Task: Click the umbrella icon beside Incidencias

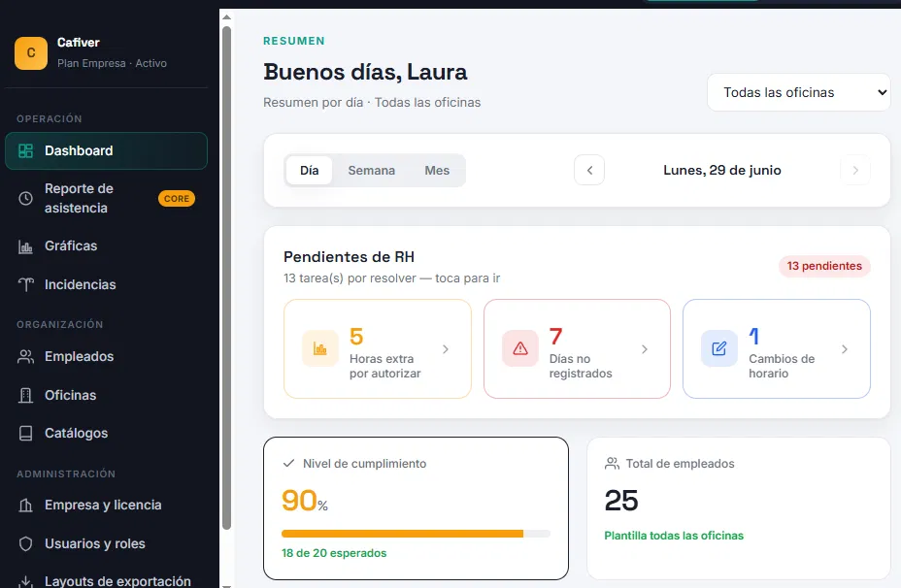Action: (26, 285)
